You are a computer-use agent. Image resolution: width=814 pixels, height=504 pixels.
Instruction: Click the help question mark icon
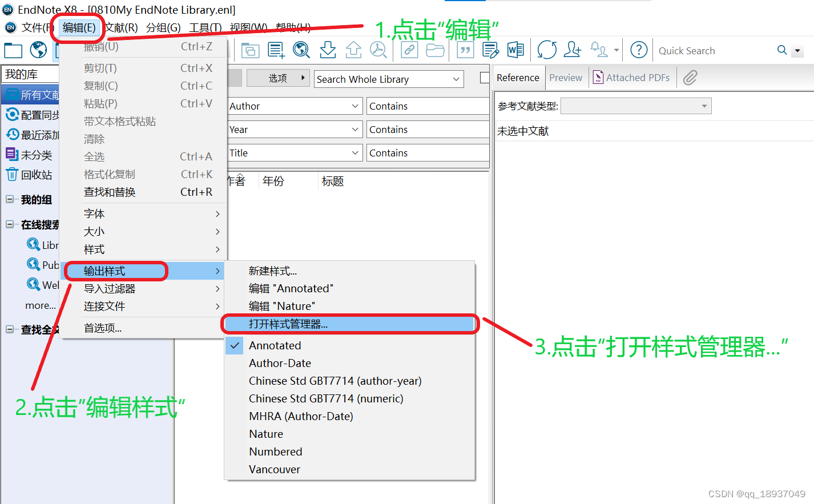click(x=639, y=50)
